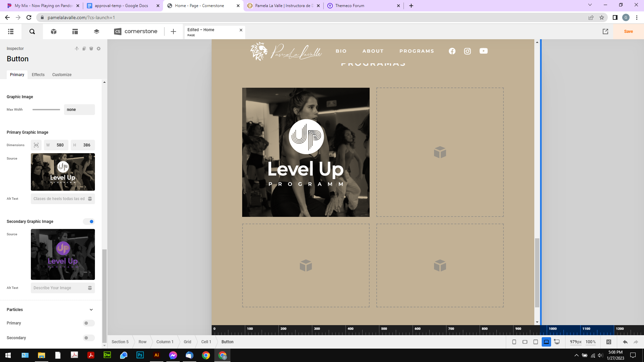Open the Layers stack panel

[x=97, y=32]
